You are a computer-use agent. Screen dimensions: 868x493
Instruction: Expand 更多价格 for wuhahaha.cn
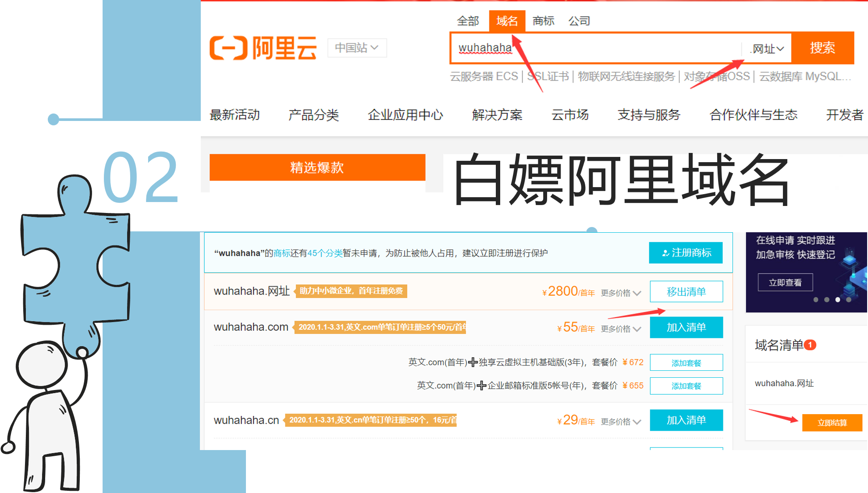(620, 422)
